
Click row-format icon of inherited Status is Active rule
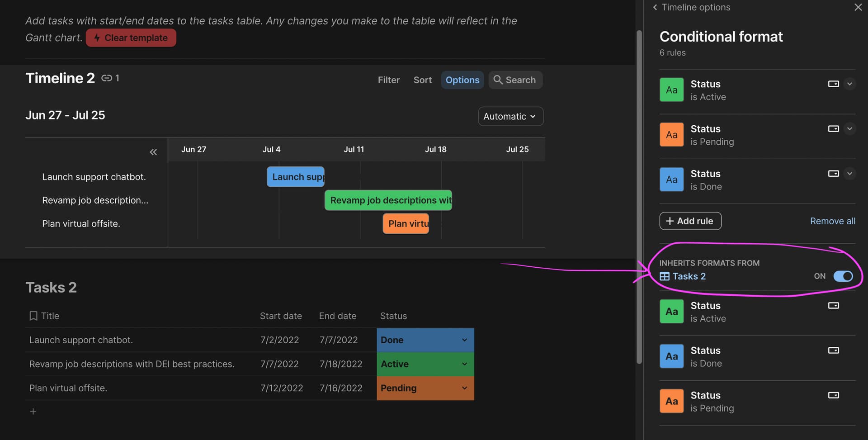coord(833,306)
